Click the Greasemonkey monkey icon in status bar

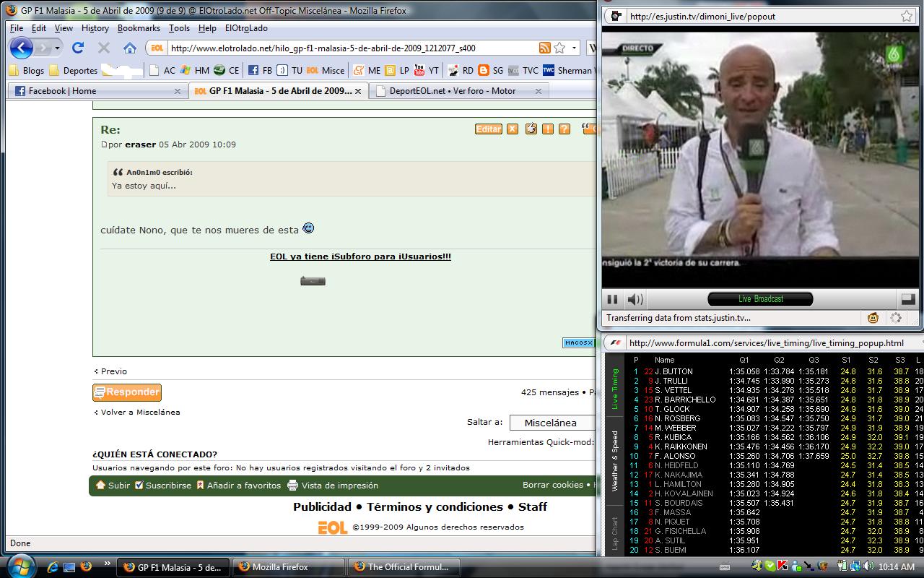tap(873, 318)
